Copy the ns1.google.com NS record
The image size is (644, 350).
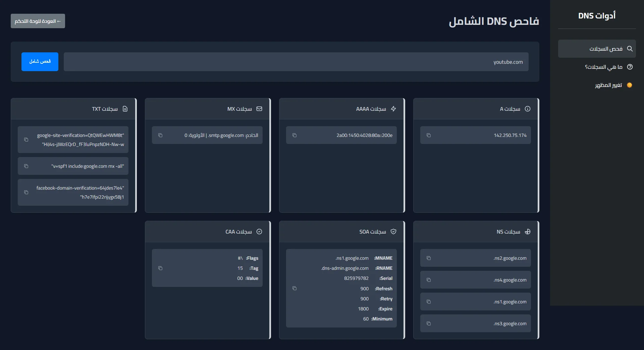click(x=428, y=302)
